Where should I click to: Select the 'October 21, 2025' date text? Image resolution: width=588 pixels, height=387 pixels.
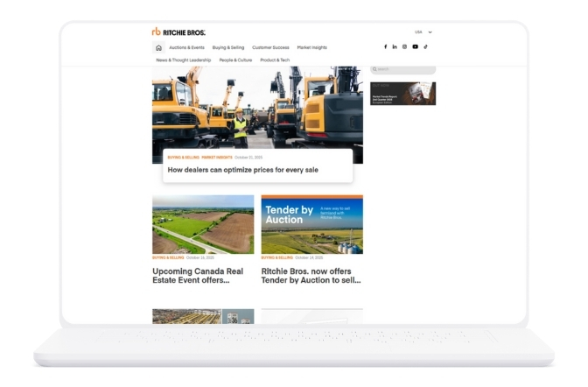click(x=248, y=158)
